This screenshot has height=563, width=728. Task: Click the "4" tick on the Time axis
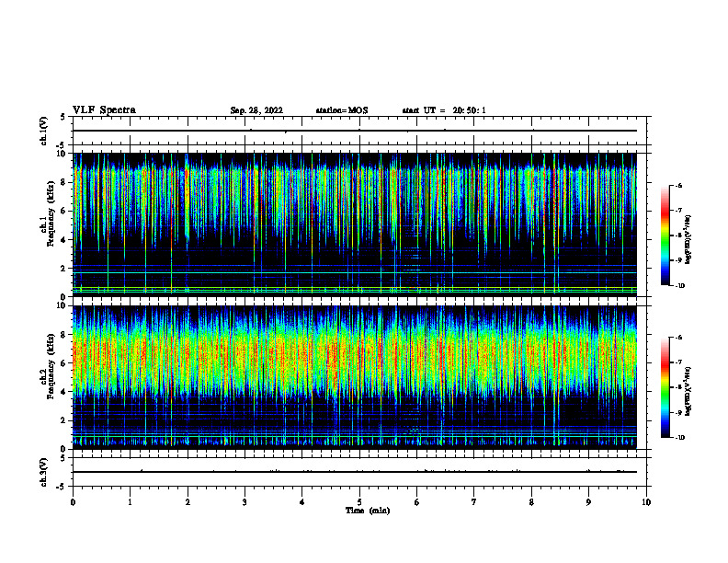[x=302, y=502]
